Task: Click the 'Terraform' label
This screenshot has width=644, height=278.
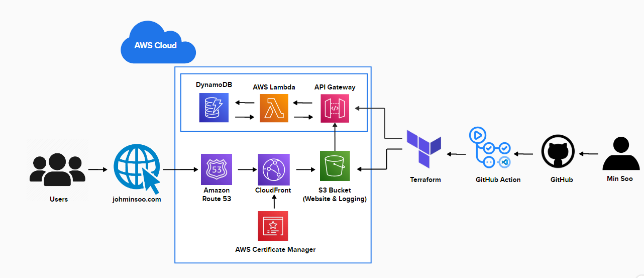Action: point(425,179)
